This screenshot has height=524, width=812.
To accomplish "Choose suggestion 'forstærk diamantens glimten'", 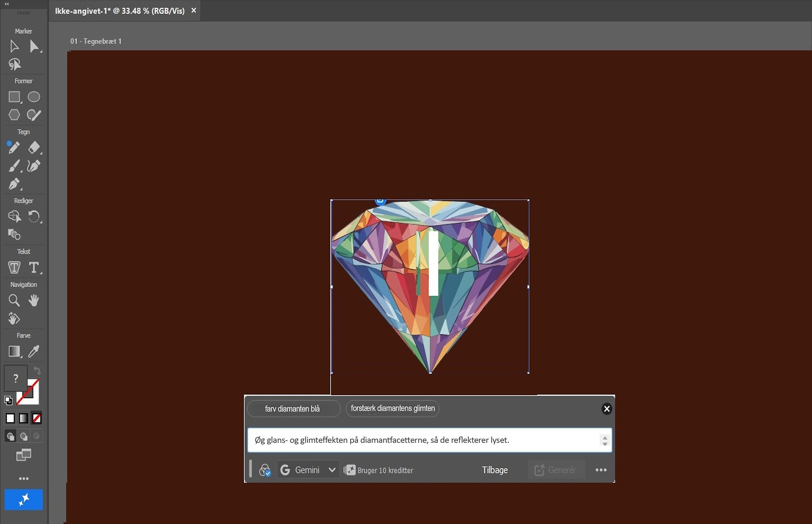I will tap(392, 408).
